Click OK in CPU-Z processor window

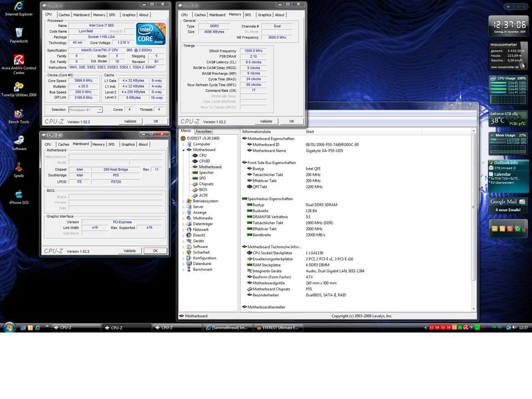pos(156,121)
